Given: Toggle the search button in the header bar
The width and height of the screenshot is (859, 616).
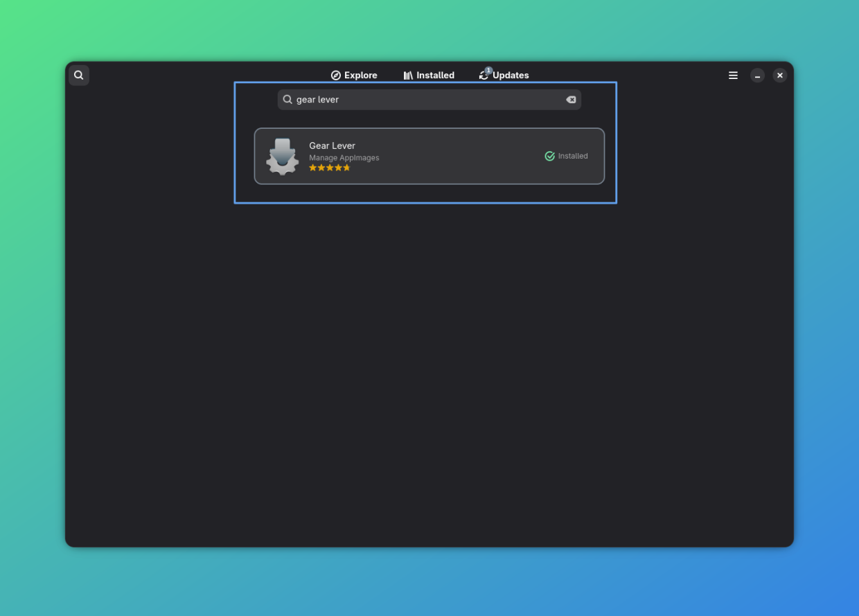Looking at the screenshot, I should pos(79,75).
